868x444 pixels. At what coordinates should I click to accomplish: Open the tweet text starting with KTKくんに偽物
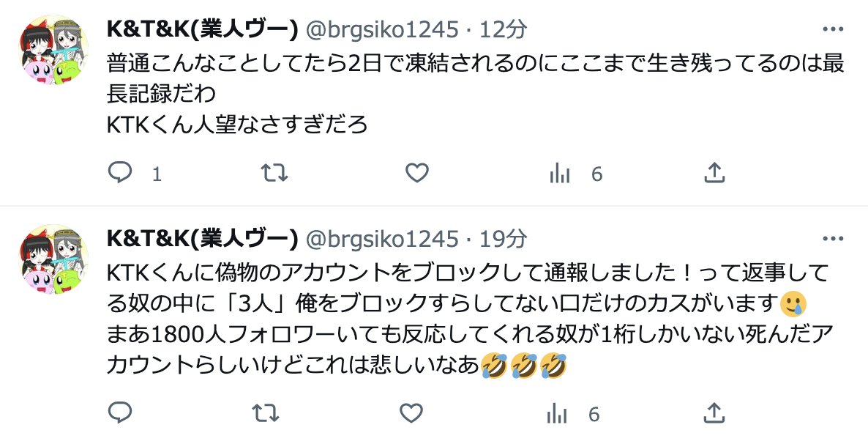469,319
